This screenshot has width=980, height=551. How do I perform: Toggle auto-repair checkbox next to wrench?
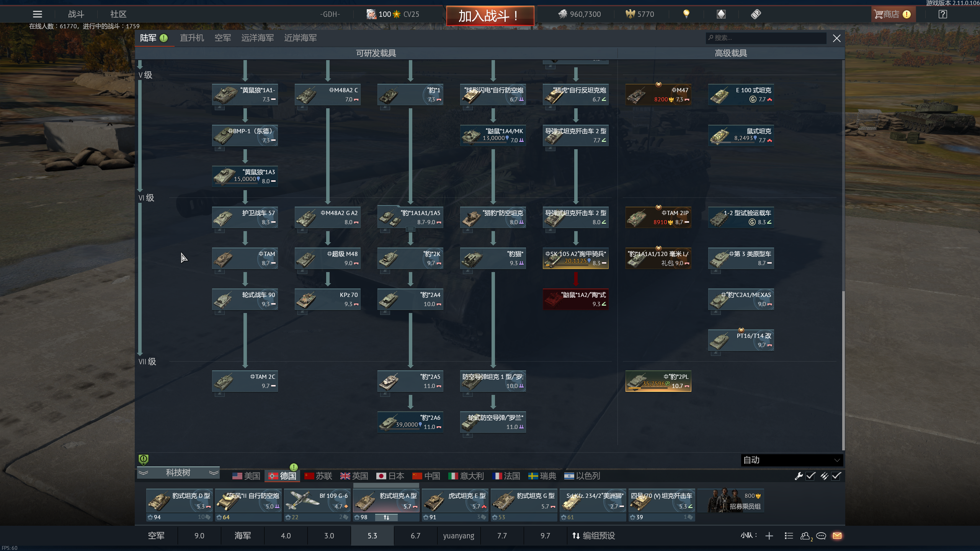(810, 476)
